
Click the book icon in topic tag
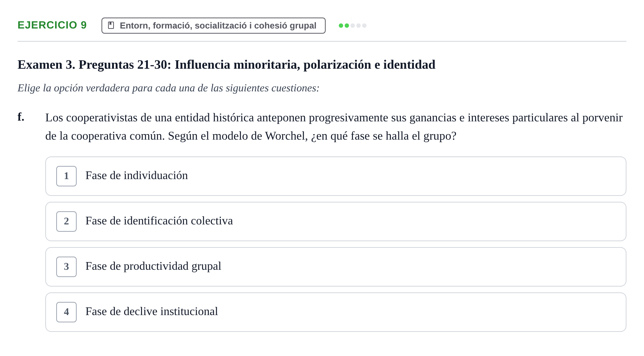click(x=111, y=26)
